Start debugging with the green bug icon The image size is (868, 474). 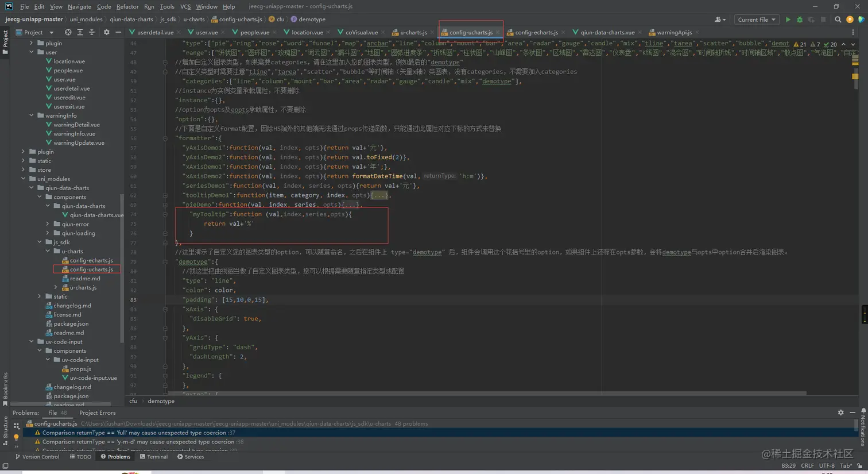pos(799,20)
